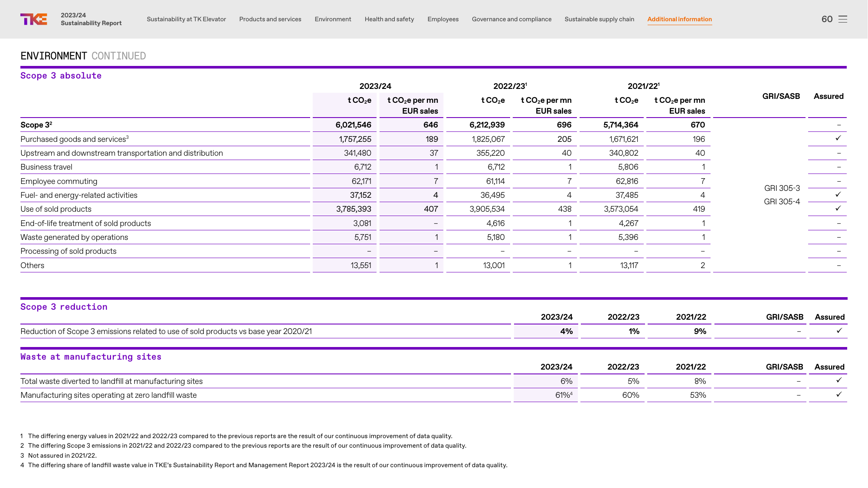This screenshot has width=868, height=488.
Task: Click End-of-life treatment of sold products label
Action: point(86,223)
